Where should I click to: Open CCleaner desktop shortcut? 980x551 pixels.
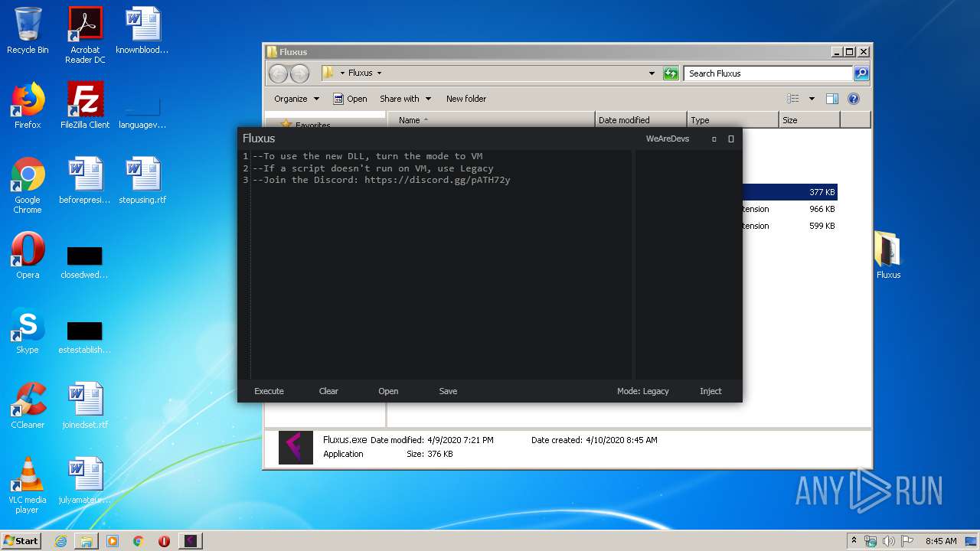click(x=28, y=406)
